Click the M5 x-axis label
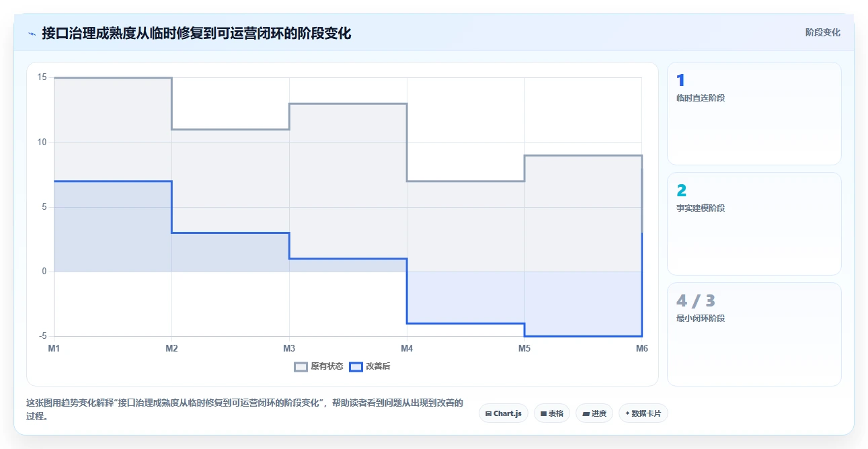This screenshot has height=449, width=868. point(524,348)
